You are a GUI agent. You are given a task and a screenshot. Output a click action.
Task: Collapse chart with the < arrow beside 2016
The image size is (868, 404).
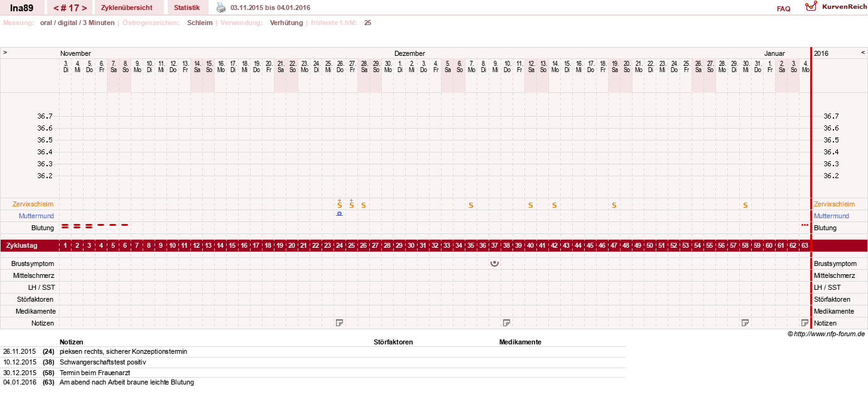coord(863,53)
